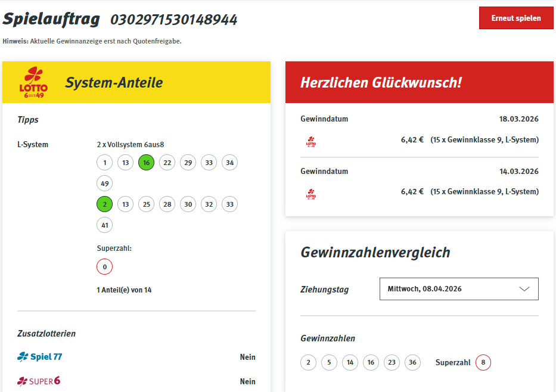Click winning number 36 ball

tap(412, 362)
